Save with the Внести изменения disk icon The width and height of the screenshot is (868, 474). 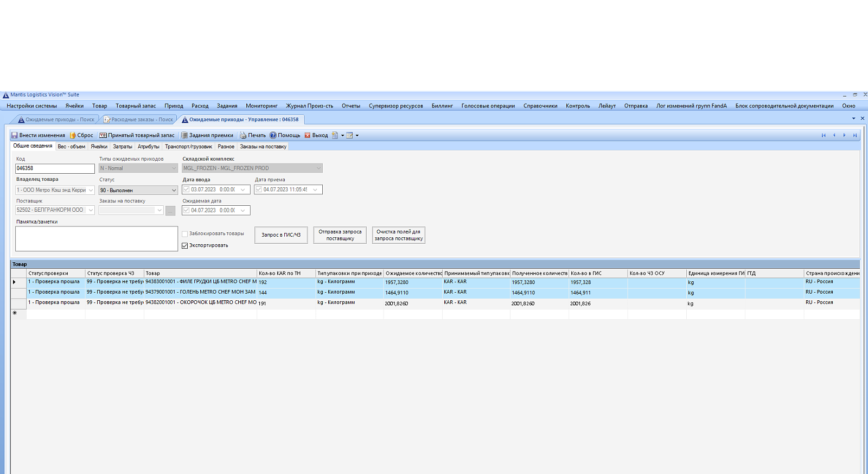click(15, 135)
